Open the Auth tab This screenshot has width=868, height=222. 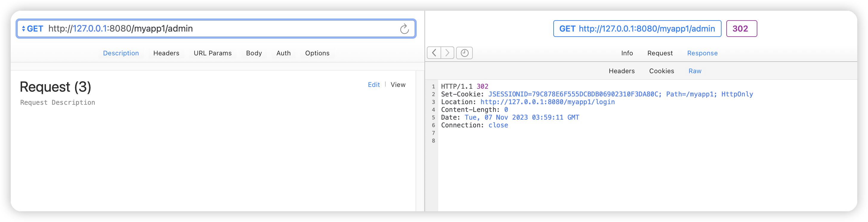283,53
